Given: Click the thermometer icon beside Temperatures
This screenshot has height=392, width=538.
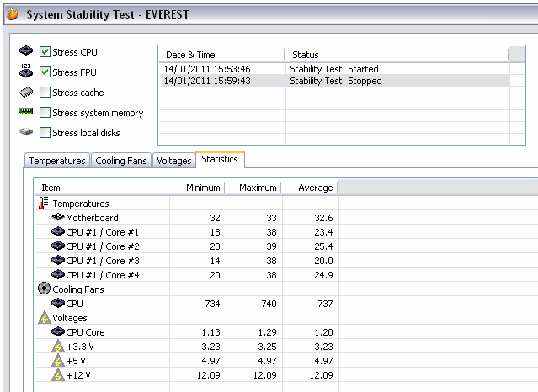Looking at the screenshot, I should click(44, 204).
